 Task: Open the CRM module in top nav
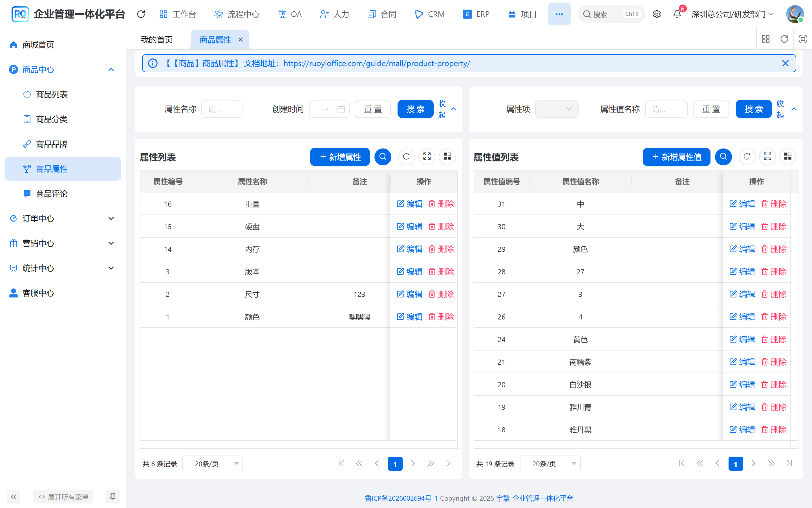click(429, 14)
